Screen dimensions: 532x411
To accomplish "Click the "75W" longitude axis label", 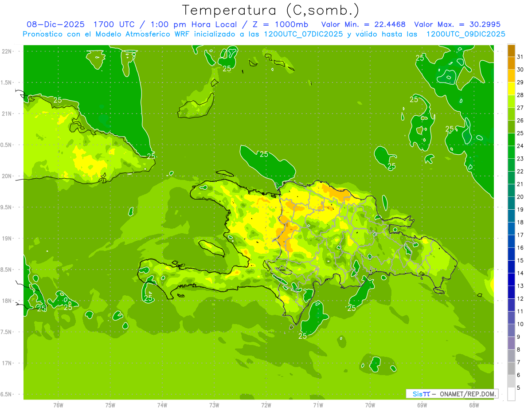I will (110, 405).
